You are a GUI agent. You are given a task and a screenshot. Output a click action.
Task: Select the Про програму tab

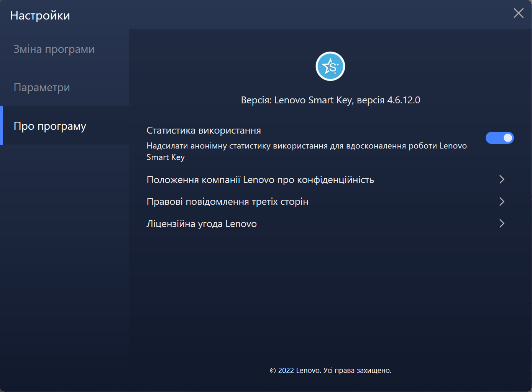tap(64, 126)
